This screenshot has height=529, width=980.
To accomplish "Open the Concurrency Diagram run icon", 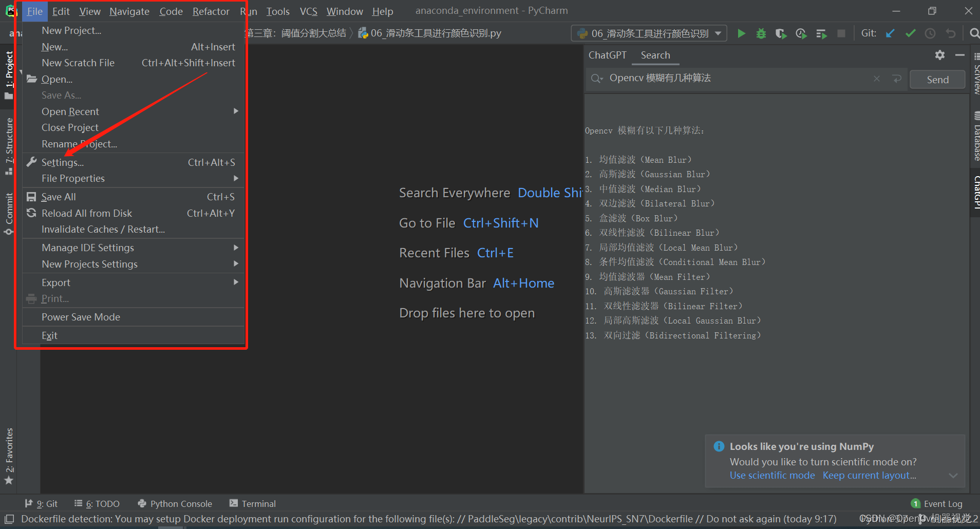I will [x=821, y=33].
